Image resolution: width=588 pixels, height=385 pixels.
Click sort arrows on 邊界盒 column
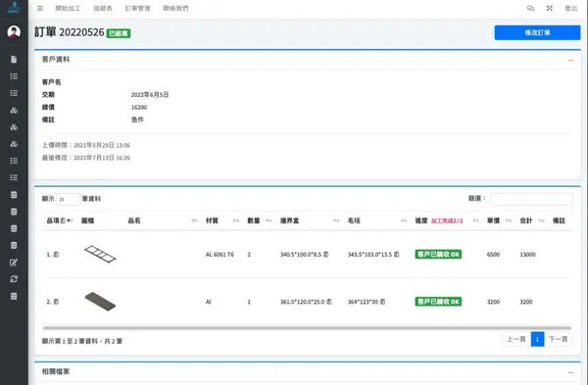(336, 220)
